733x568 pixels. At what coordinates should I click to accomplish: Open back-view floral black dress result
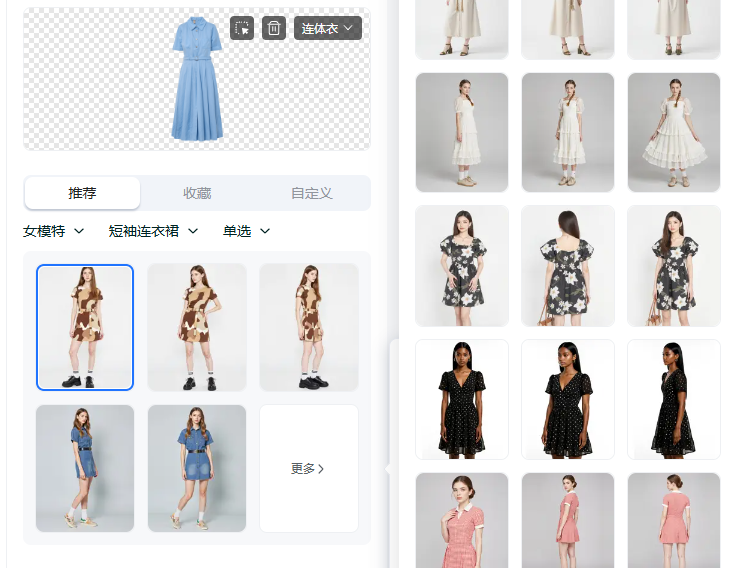pyautogui.click(x=568, y=266)
